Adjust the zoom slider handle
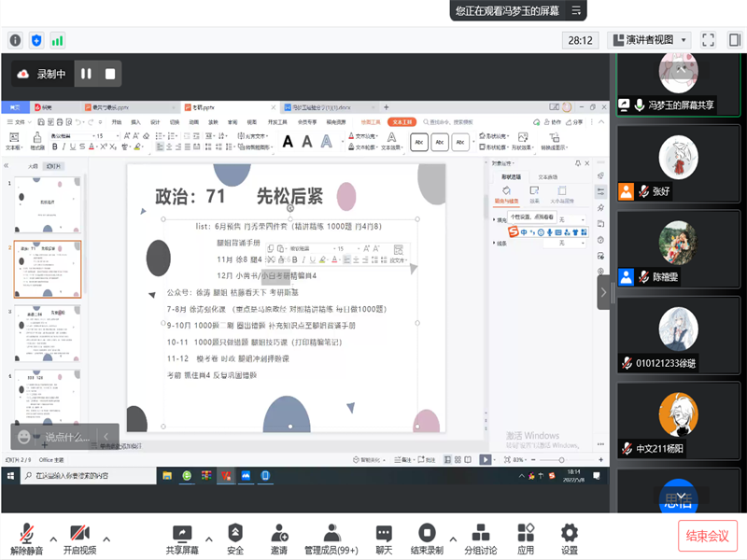 pos(562,460)
